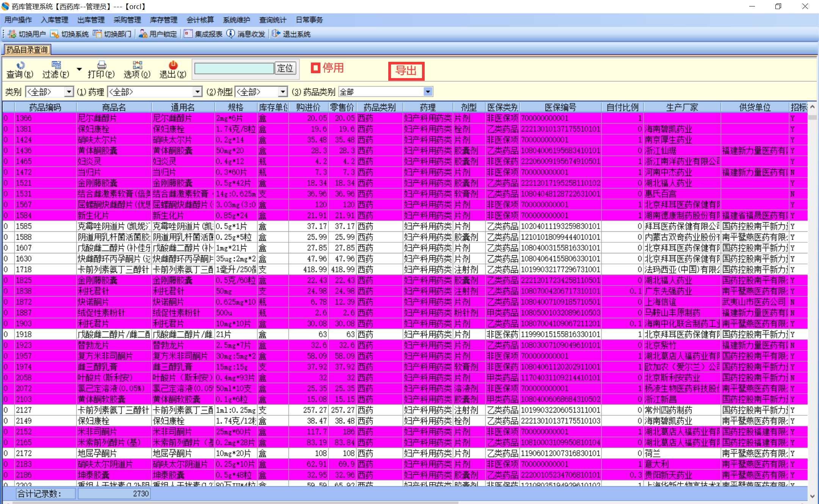Click the 用户锁定 user lock icon
This screenshot has width=819, height=504.
(143, 34)
